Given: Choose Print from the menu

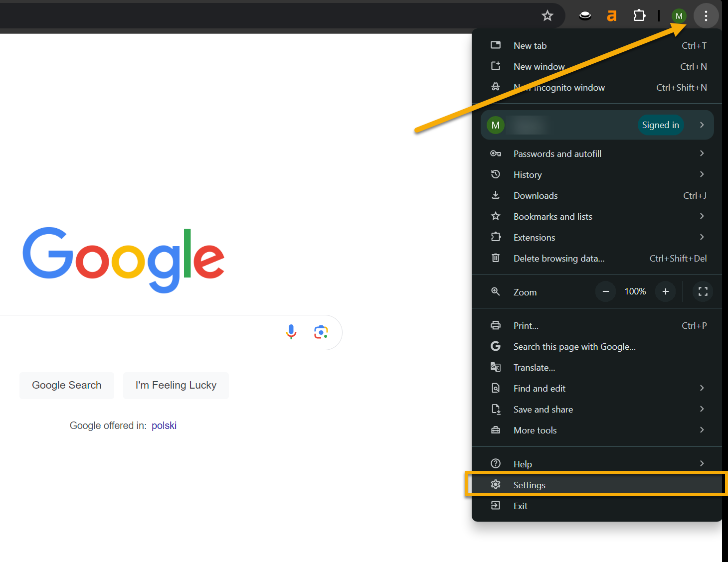Looking at the screenshot, I should [597, 325].
